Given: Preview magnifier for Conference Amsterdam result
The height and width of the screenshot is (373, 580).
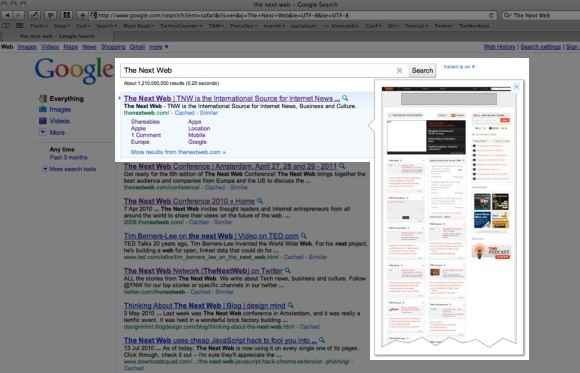Looking at the screenshot, I should tap(342, 166).
